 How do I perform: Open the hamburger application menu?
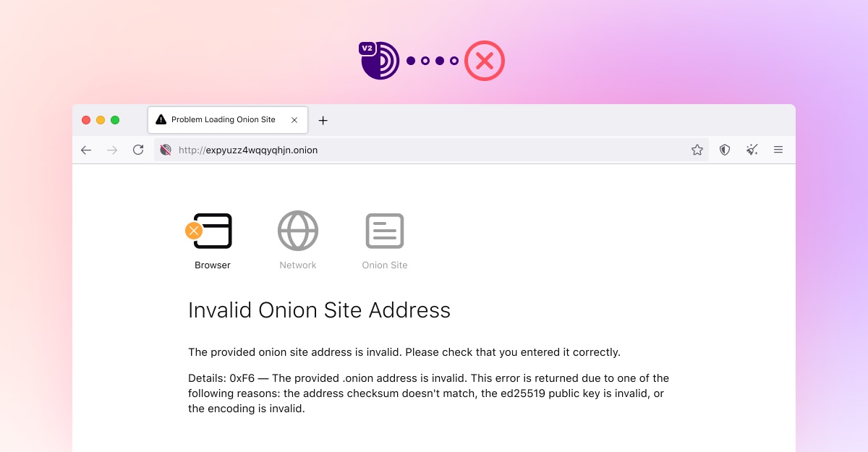778,150
